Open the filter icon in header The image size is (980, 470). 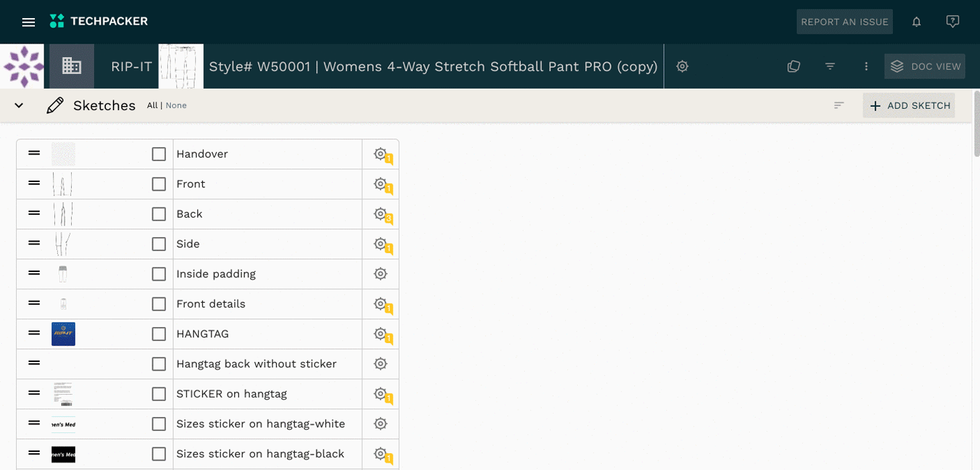click(830, 66)
